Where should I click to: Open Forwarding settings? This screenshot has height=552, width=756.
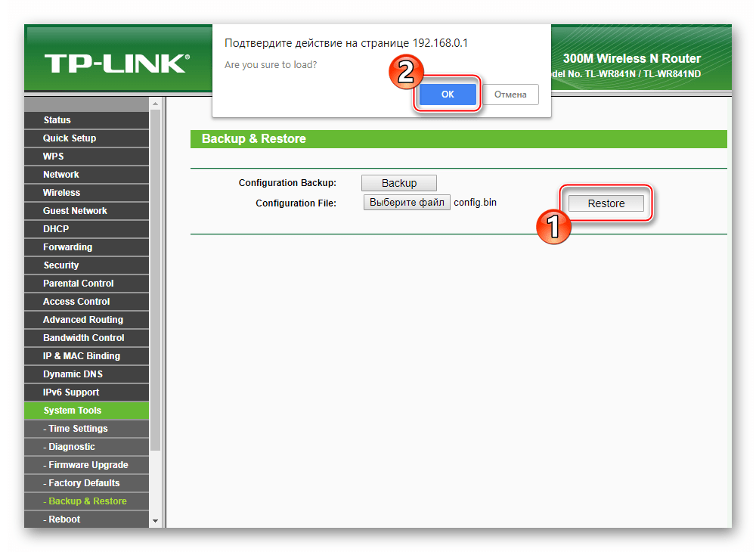coord(86,247)
